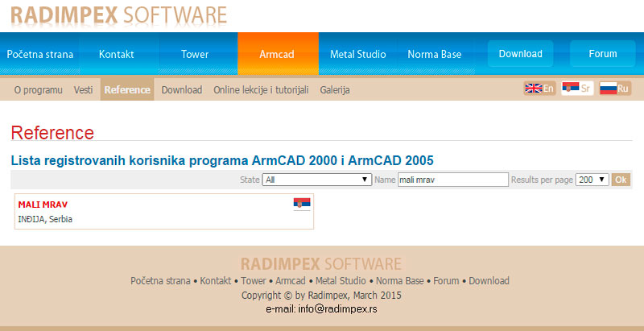The width and height of the screenshot is (644, 331).
Task: Open the Download sub-tab under Armcad
Action: point(182,89)
